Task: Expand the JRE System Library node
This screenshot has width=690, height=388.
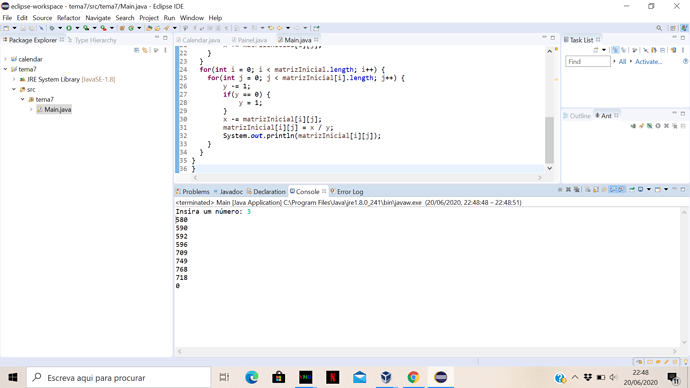Action: (x=14, y=79)
